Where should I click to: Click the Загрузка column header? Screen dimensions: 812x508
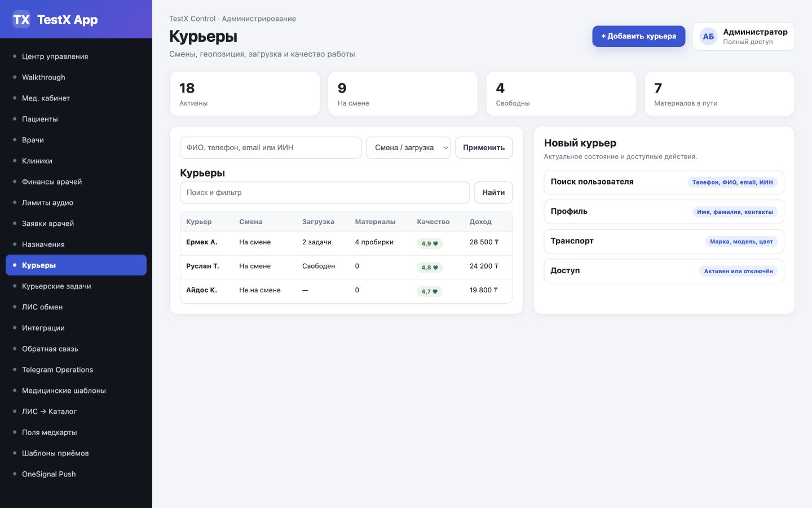point(318,222)
